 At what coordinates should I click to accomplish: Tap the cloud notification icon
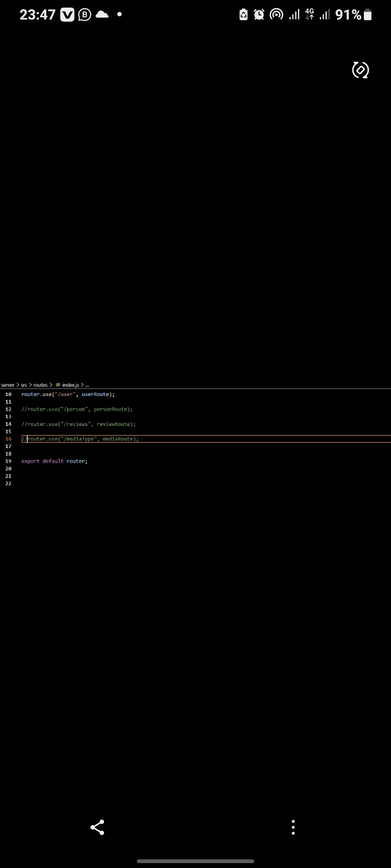click(x=102, y=15)
